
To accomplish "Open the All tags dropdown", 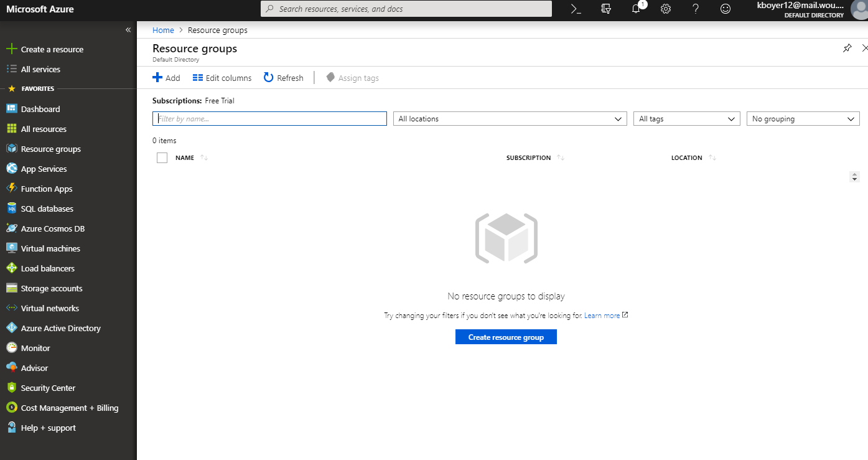I will click(687, 119).
